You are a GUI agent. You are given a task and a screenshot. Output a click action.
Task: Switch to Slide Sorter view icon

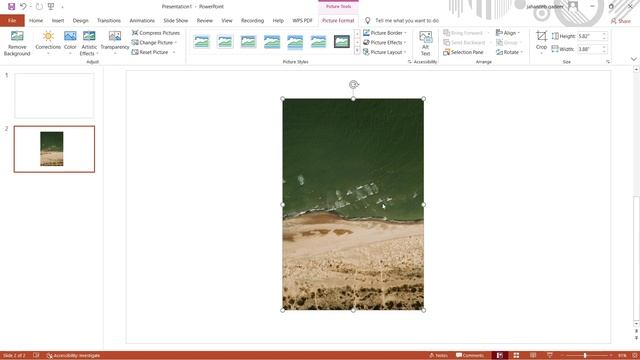click(516, 356)
